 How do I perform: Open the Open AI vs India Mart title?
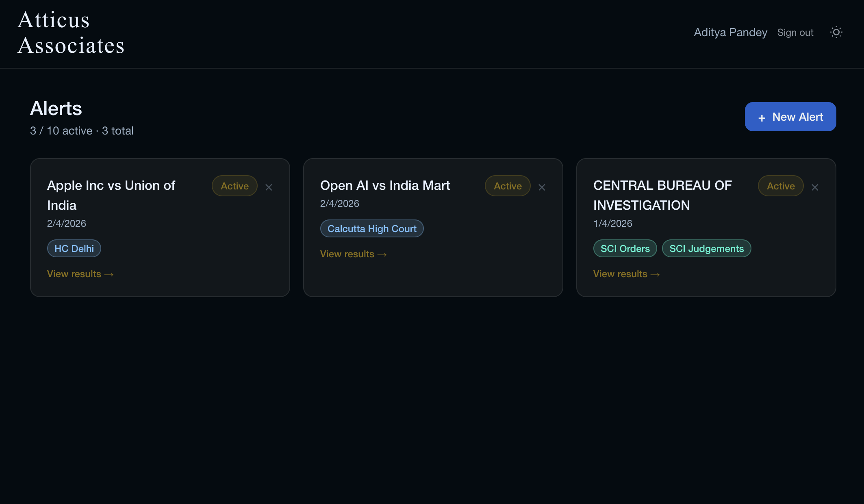point(385,185)
